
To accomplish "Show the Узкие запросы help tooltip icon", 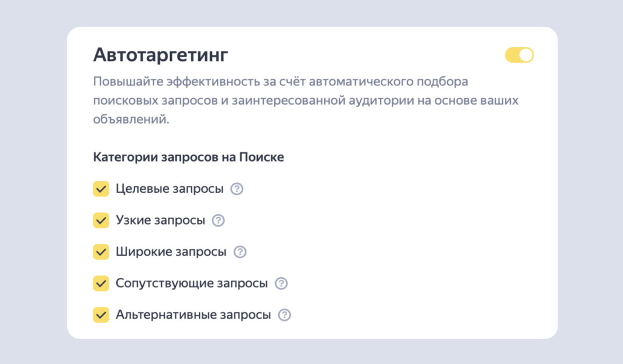I will pyautogui.click(x=218, y=220).
